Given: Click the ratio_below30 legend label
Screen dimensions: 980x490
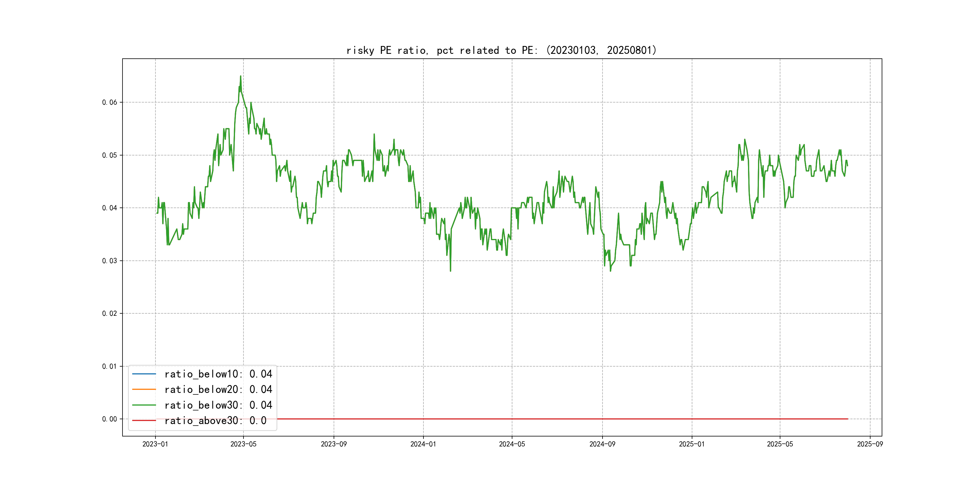Looking at the screenshot, I should tap(218, 405).
